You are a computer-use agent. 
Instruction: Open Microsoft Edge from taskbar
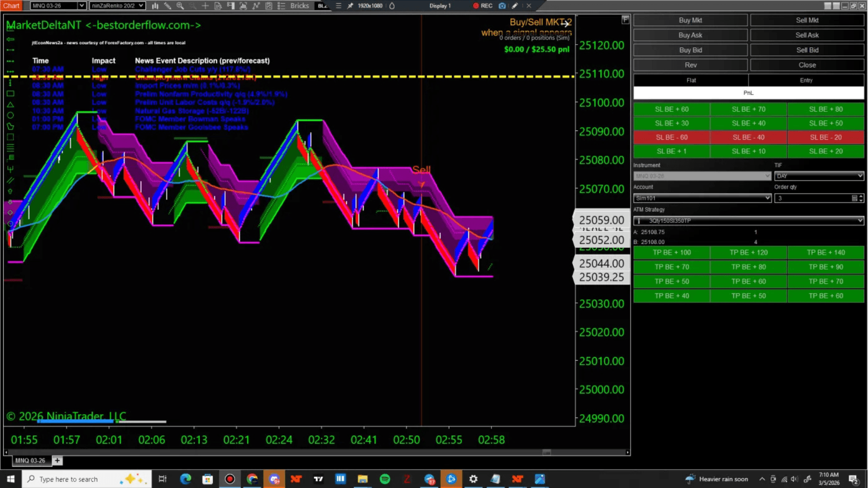coord(186,479)
